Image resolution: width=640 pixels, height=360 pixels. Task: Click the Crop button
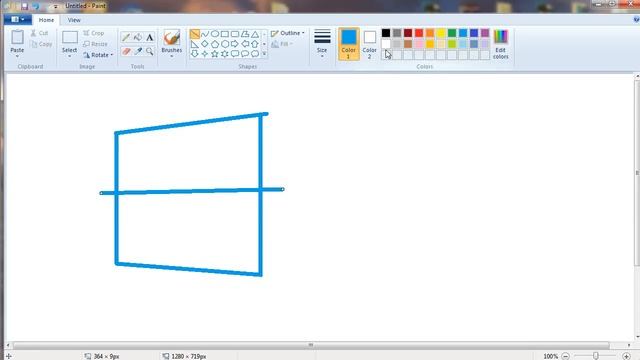pos(93,33)
